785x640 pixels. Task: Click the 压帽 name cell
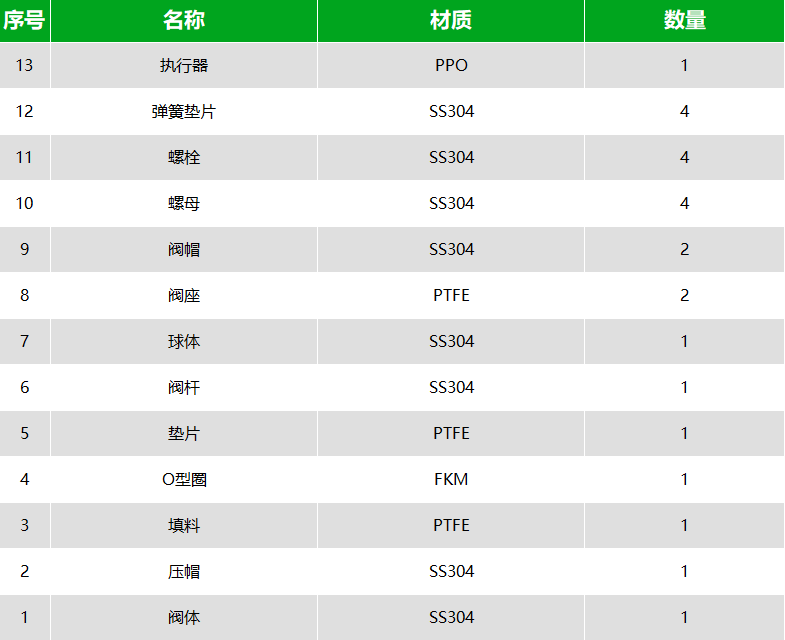(x=184, y=571)
